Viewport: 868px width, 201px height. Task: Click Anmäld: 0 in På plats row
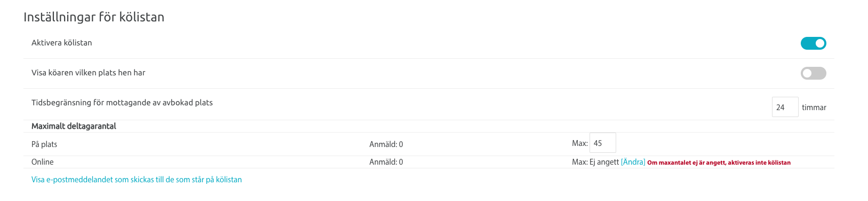pyautogui.click(x=386, y=144)
